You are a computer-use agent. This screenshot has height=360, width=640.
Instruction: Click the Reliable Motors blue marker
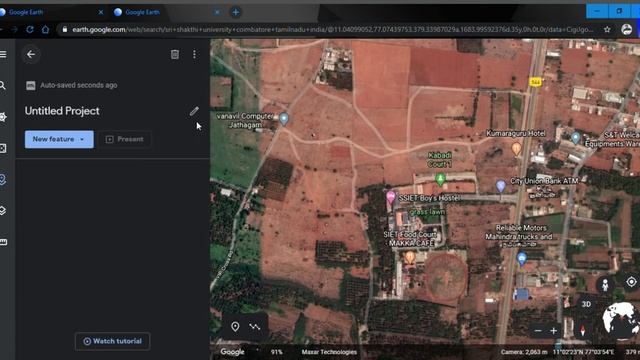[x=521, y=258]
